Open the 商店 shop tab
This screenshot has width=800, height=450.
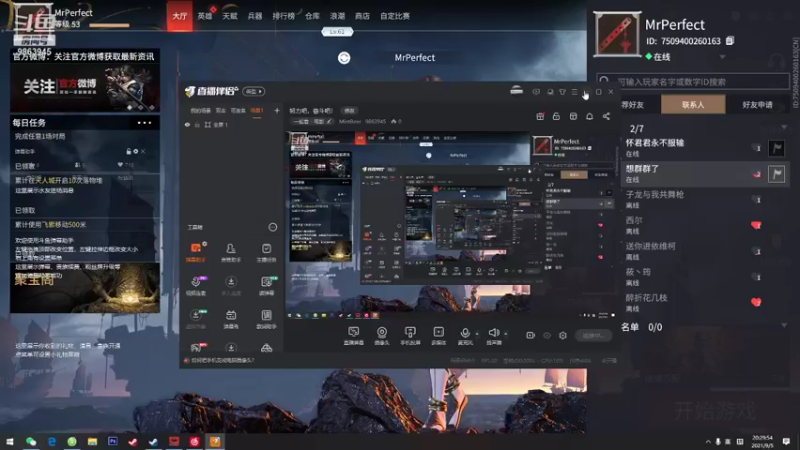[x=362, y=16]
